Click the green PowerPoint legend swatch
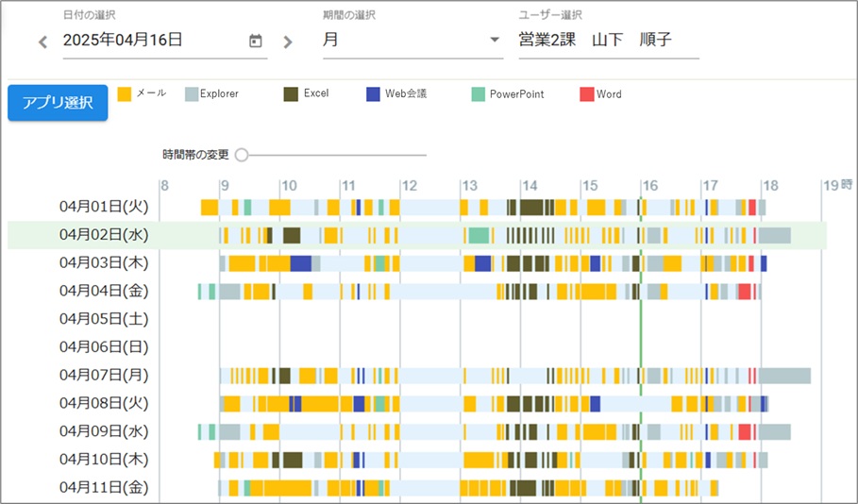Viewport: 858px width, 504px height. pos(479,94)
